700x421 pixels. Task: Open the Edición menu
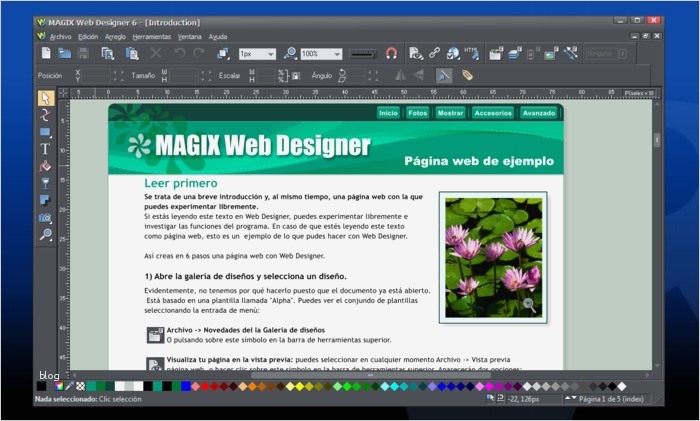coord(88,37)
